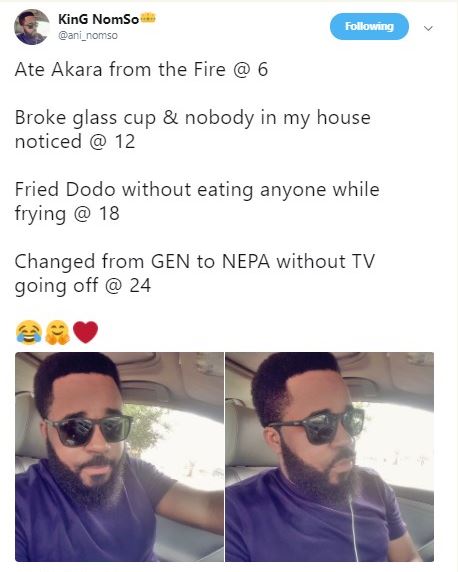The image size is (458, 572).
Task: Open the right car selfie photo
Action: (330, 457)
